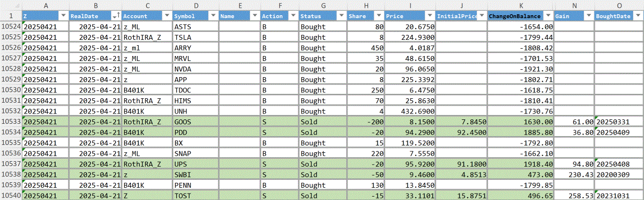Click BoughtDate cell 20200309
This screenshot has height=200, width=644.
tap(619, 174)
